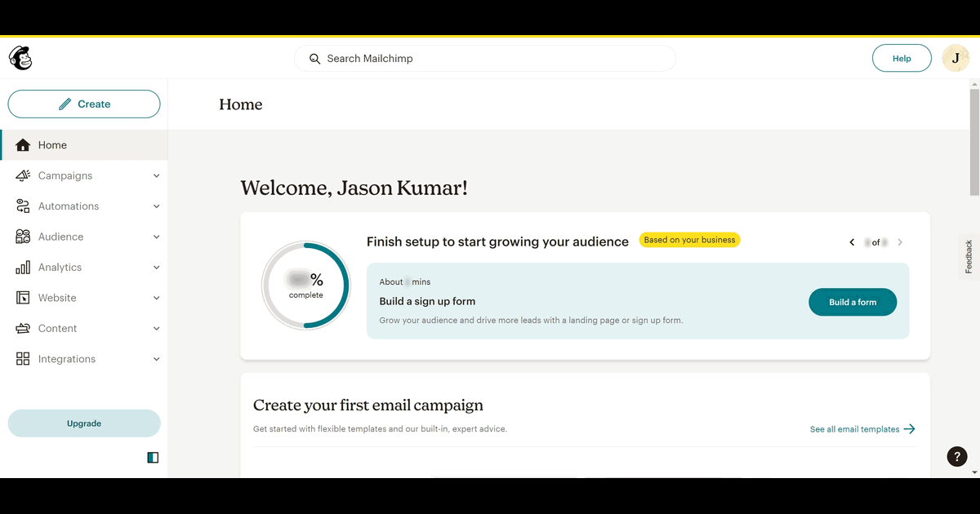This screenshot has width=980, height=514.
Task: Click the Build a form button
Action: (853, 302)
